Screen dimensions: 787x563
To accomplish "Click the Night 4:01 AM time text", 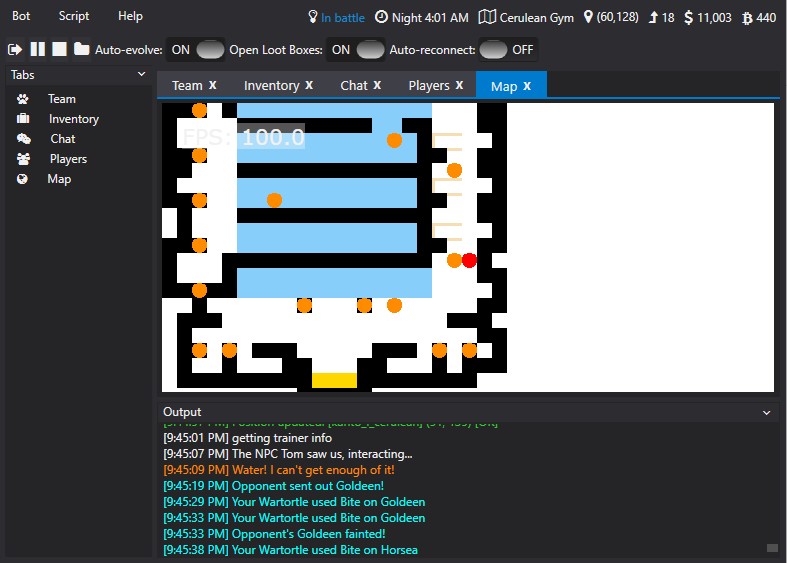I will coord(430,18).
